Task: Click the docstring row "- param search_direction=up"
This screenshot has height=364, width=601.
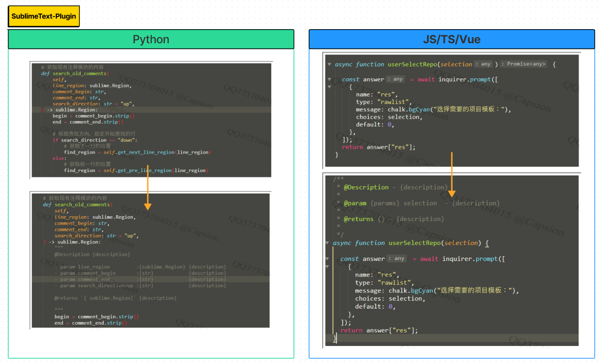Action: [141, 286]
